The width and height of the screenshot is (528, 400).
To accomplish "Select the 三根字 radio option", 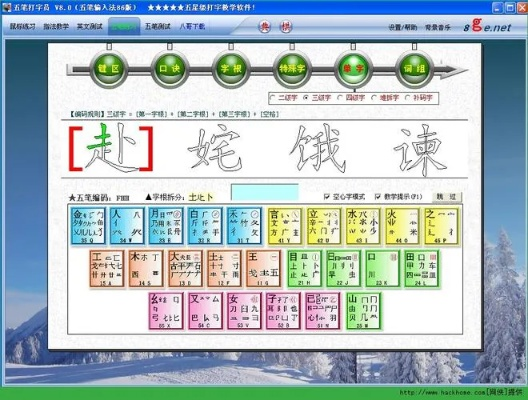I will pyautogui.click(x=306, y=98).
